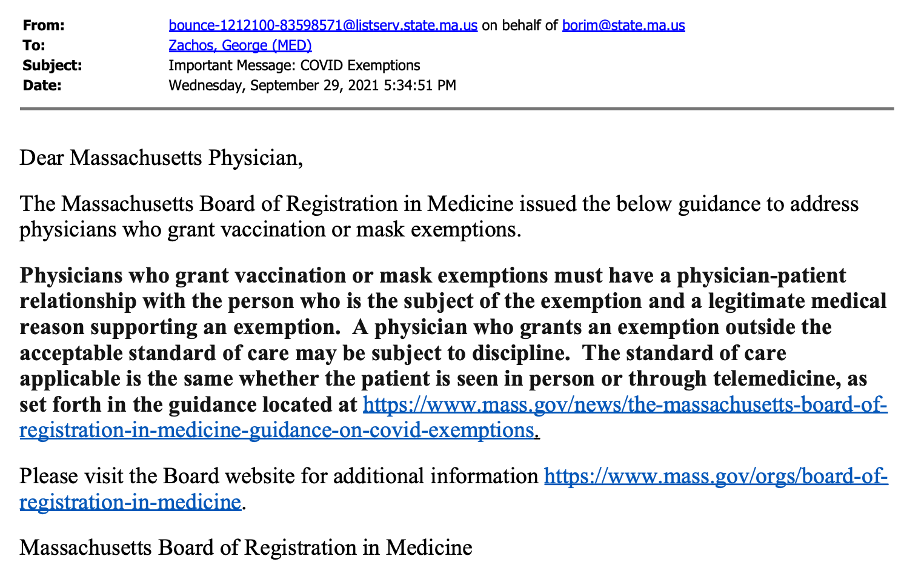Click the subject text Important Message: COVID Exemptions

[x=294, y=65]
